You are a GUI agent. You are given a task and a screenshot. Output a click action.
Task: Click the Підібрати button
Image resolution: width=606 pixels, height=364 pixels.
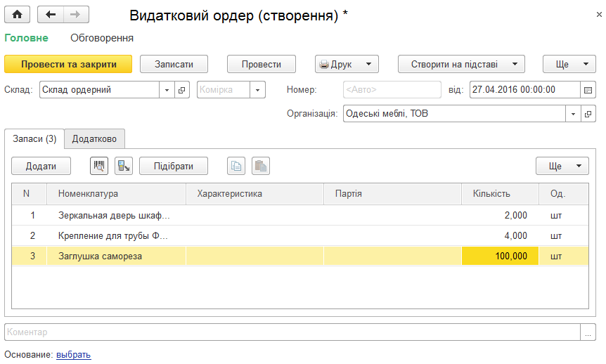tap(174, 166)
